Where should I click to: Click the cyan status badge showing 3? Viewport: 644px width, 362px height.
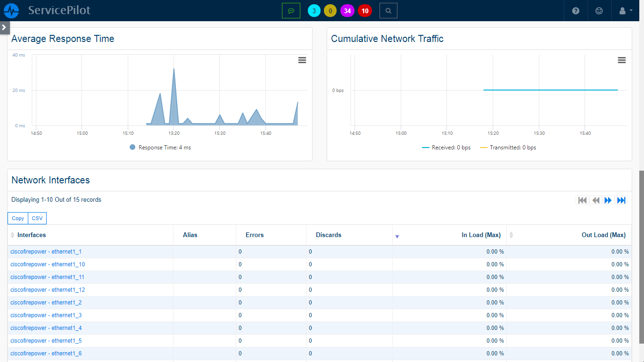[x=314, y=10]
